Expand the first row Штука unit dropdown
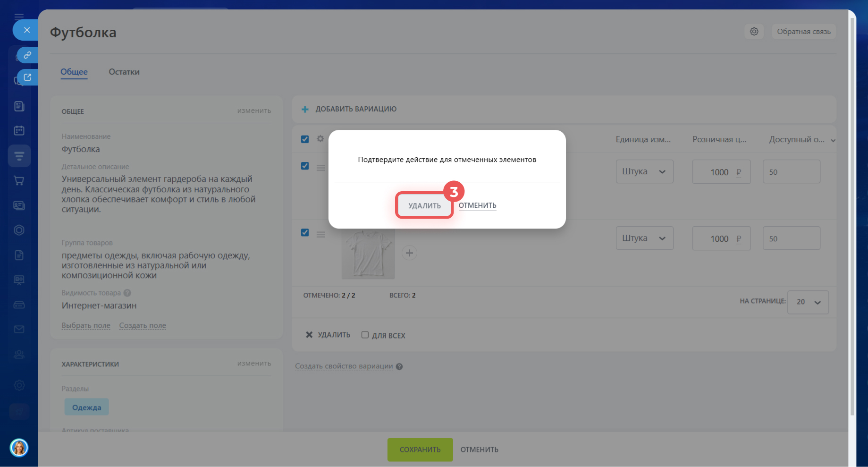 coord(644,172)
